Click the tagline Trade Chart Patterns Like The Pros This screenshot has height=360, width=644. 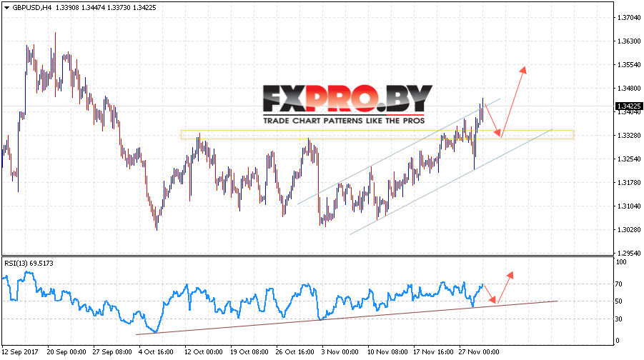click(x=344, y=121)
